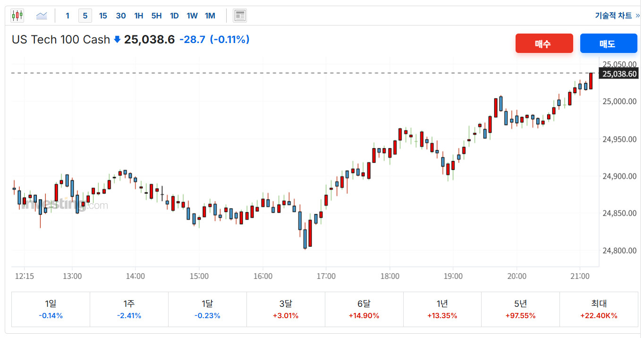
Task: Switch to area chart type
Action: coord(42,16)
